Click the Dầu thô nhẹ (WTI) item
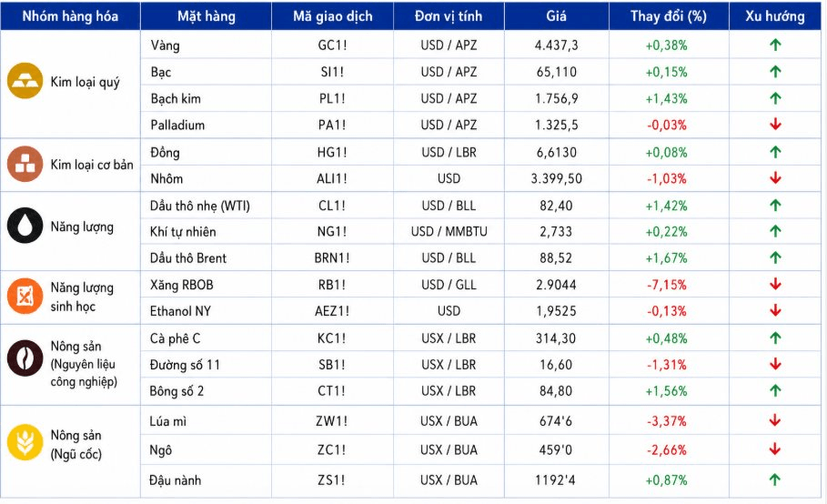 [200, 206]
